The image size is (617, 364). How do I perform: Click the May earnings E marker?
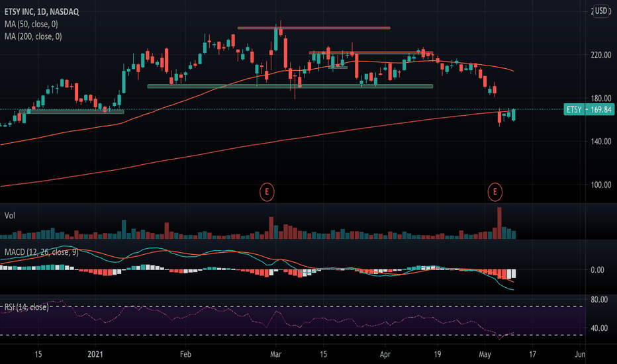[495, 192]
